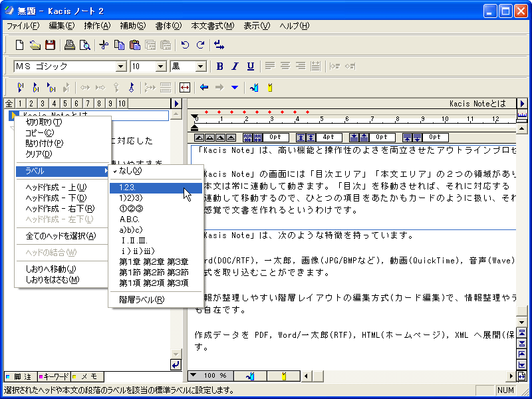Click the left indent marker below the ruler
Image resolution: width=532 pixels, height=399 pixels.
(x=194, y=127)
